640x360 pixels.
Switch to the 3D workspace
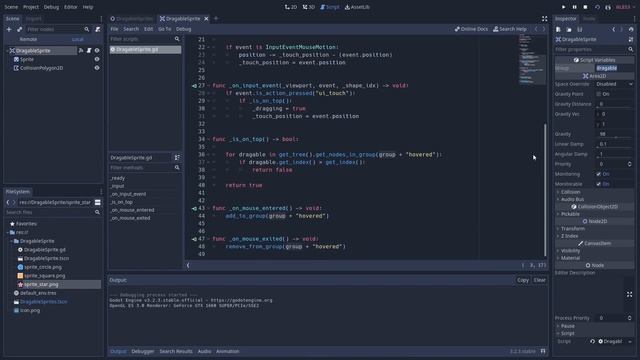(309, 7)
